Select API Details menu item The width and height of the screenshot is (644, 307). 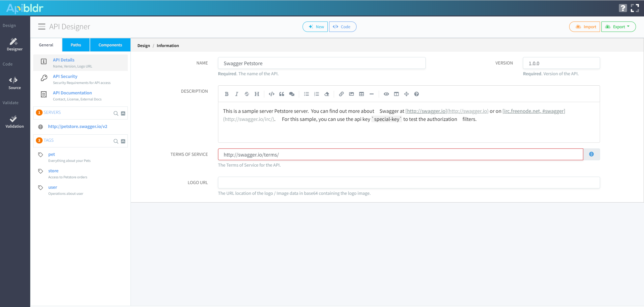pyautogui.click(x=80, y=63)
